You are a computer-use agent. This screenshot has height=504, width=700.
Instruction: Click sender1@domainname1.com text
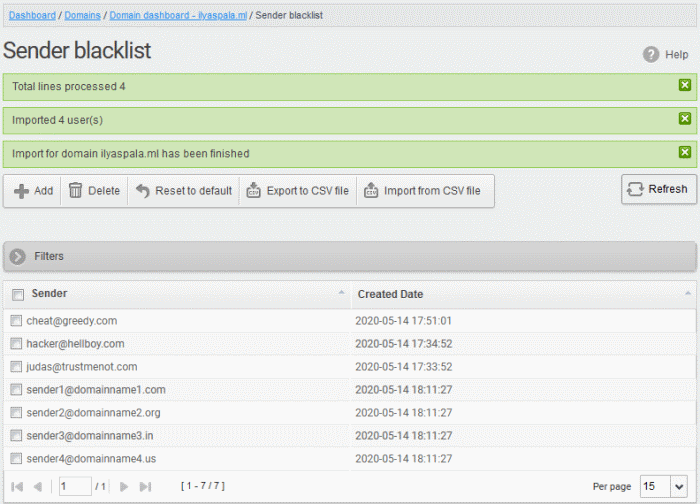pyautogui.click(x=96, y=390)
